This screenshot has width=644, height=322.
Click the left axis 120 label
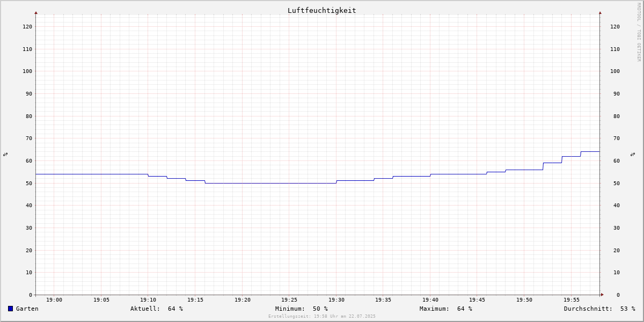coord(27,26)
